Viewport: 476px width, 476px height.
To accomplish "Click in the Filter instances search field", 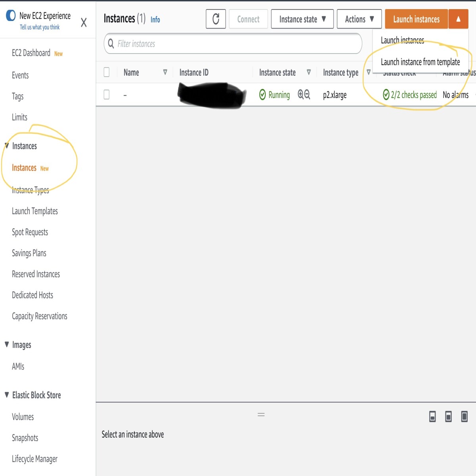I will pyautogui.click(x=233, y=44).
